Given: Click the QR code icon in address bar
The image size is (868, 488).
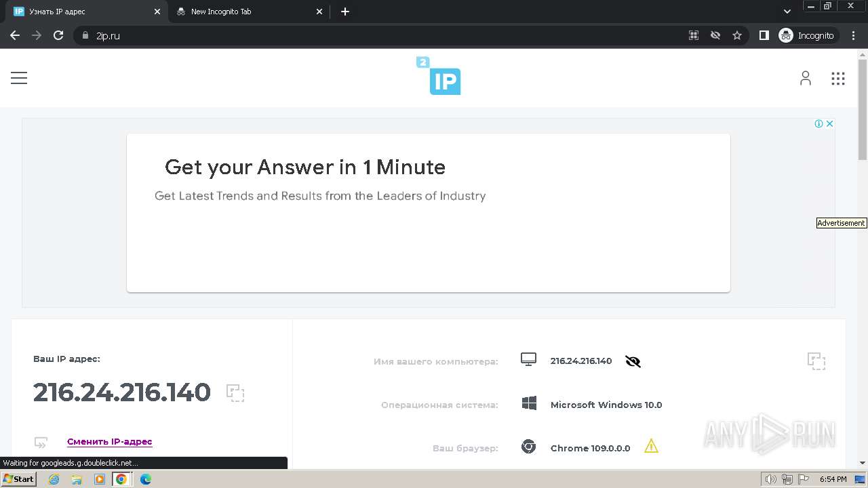Looking at the screenshot, I should 694,35.
